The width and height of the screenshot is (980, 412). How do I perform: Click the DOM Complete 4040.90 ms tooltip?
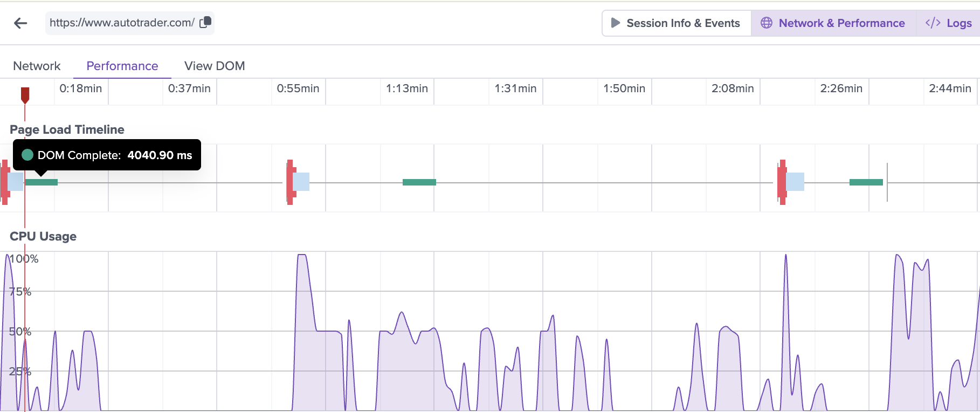tap(107, 155)
